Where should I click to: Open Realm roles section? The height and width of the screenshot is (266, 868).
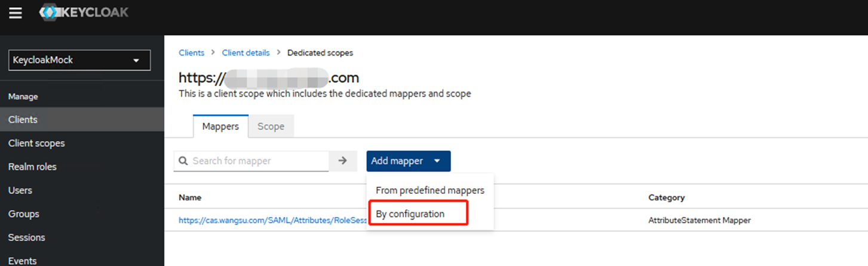(32, 167)
